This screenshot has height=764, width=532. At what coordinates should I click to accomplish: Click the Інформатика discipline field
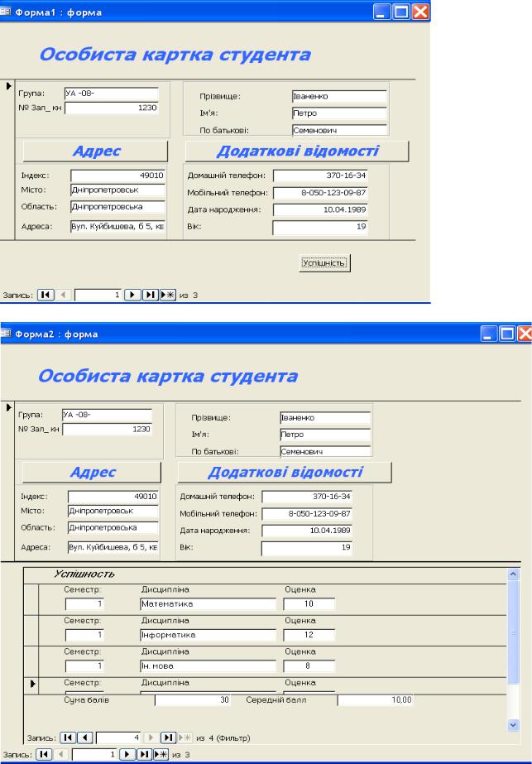click(x=208, y=635)
